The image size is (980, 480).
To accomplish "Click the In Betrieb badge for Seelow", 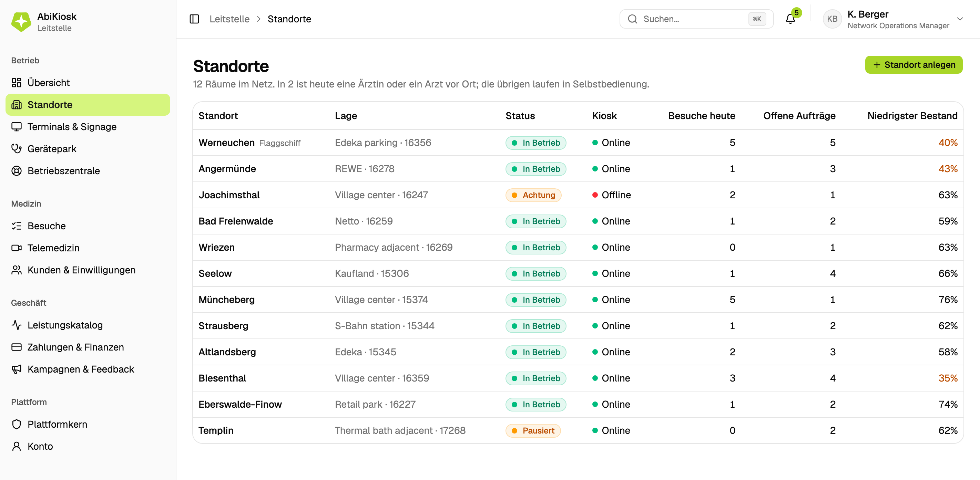I will coord(535,274).
